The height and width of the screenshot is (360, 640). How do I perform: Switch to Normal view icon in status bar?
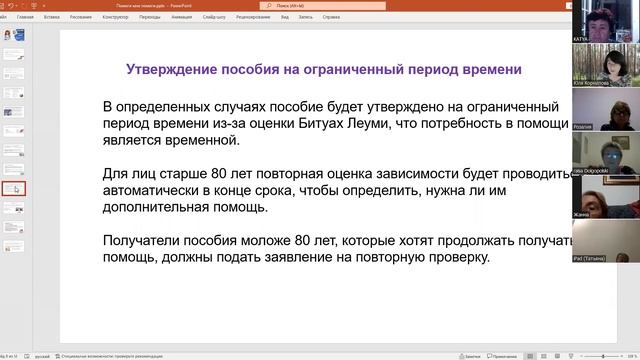click(x=530, y=356)
